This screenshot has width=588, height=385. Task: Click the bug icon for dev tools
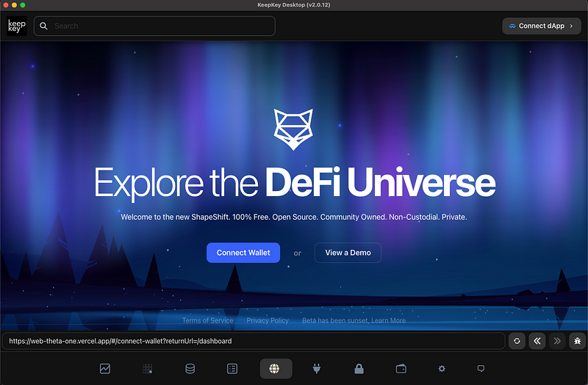point(576,341)
